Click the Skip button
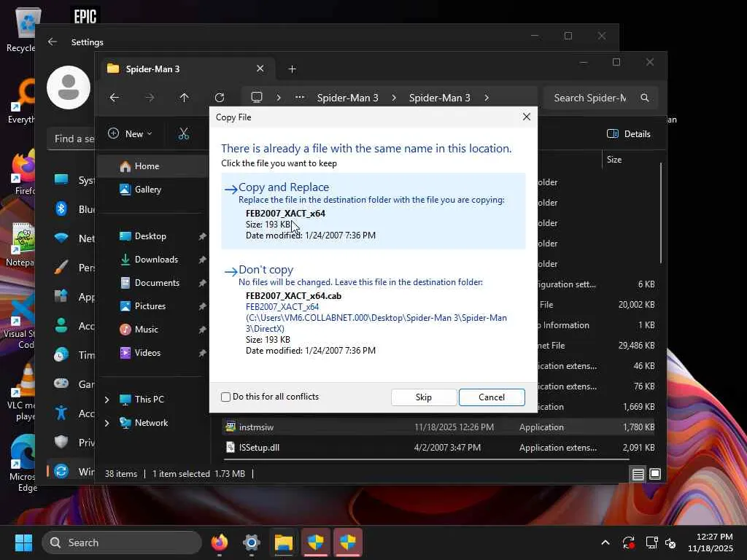The width and height of the screenshot is (747, 560). point(424,397)
